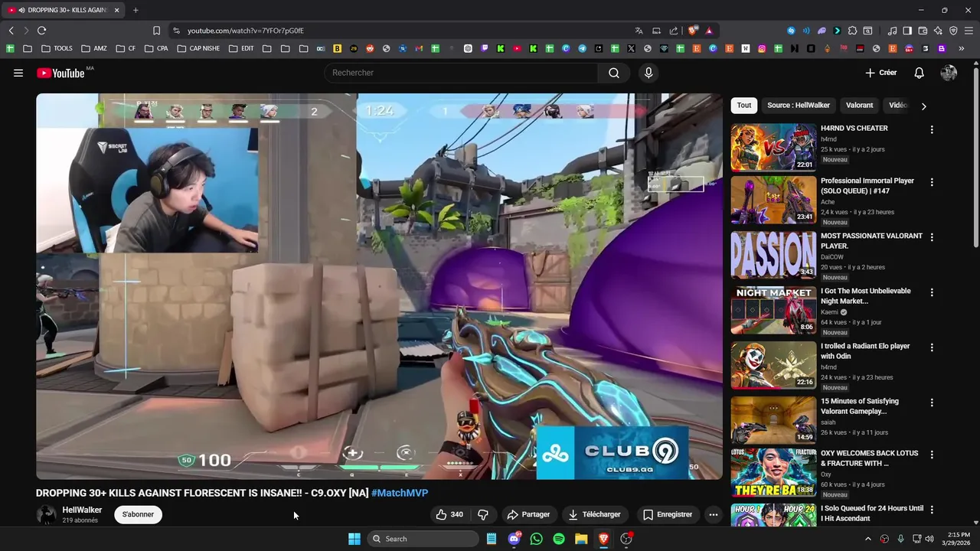
Task: Open File Explorer from the taskbar
Action: tap(581, 539)
